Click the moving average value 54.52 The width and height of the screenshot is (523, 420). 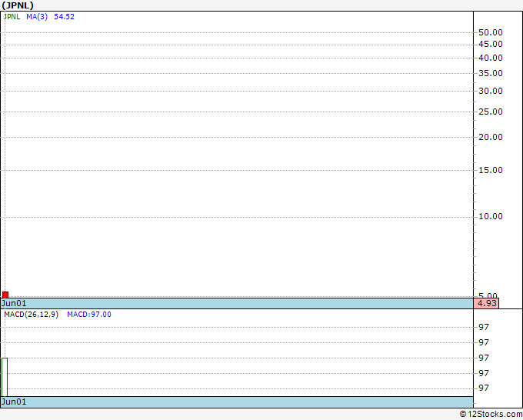click(64, 17)
